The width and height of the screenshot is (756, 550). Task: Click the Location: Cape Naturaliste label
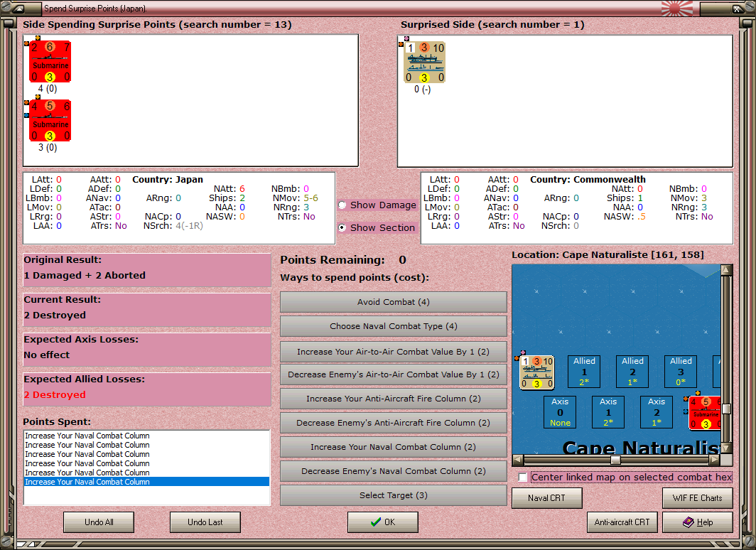607,254
